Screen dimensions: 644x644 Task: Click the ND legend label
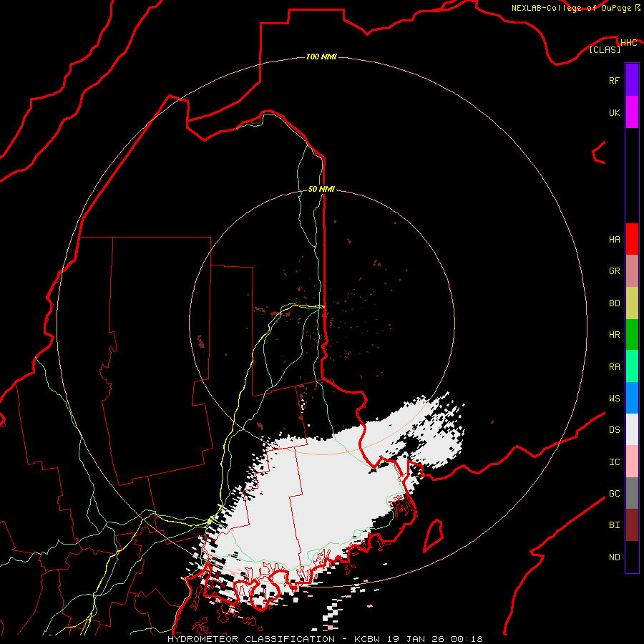614,557
